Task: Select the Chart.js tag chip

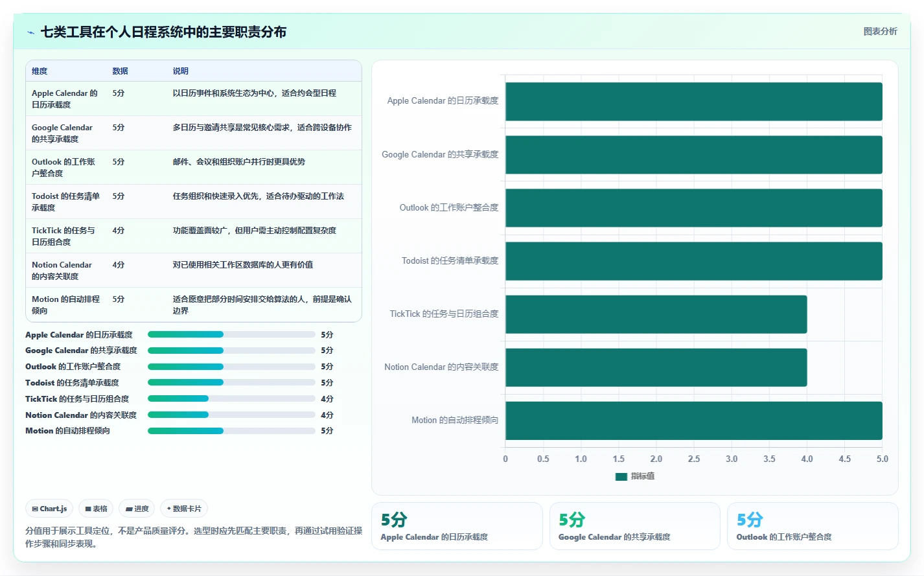Action: (x=49, y=509)
